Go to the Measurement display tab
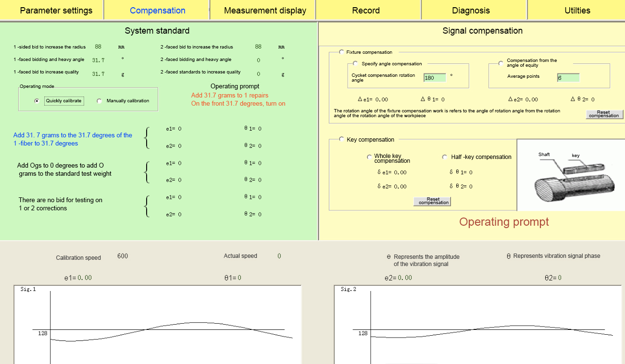625x364 pixels. [x=264, y=10]
